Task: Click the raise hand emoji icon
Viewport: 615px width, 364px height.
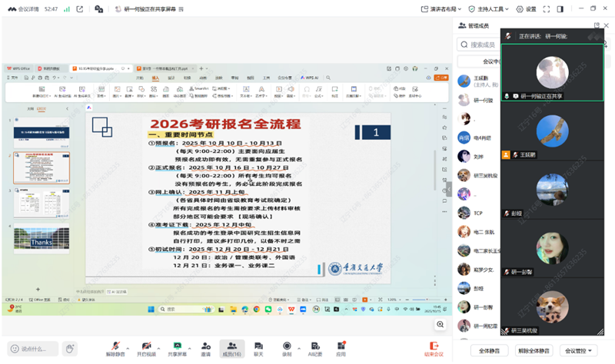Action: click(70, 349)
